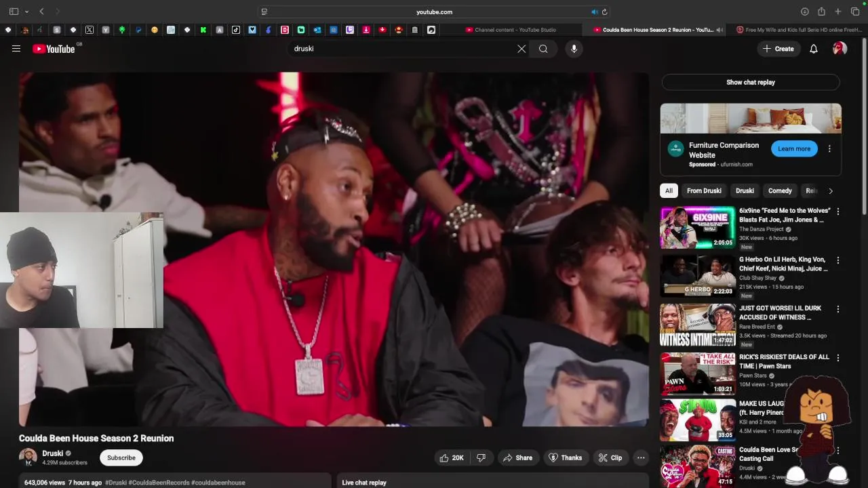Go back in Safari history
Image resolution: width=868 pixels, height=488 pixels.
[41, 12]
